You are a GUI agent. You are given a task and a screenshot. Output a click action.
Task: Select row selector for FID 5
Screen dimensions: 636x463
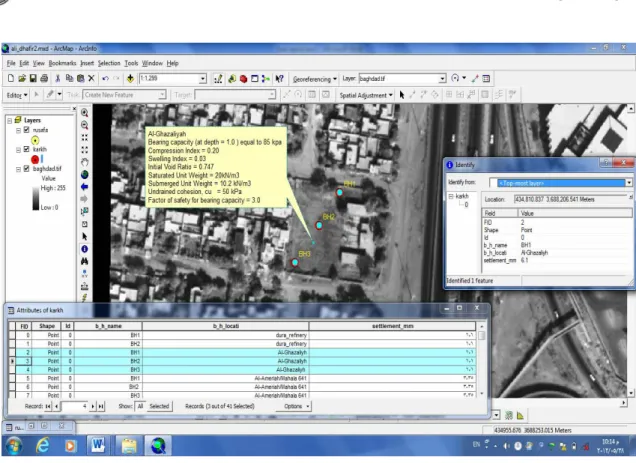coord(13,378)
